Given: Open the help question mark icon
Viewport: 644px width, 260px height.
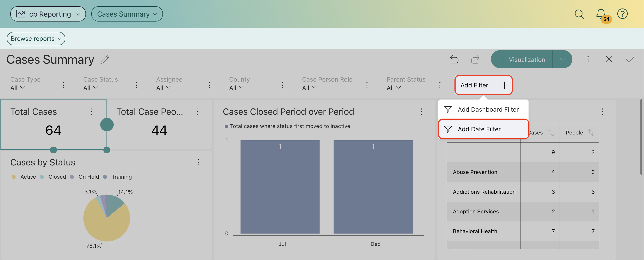Looking at the screenshot, I should pyautogui.click(x=622, y=14).
